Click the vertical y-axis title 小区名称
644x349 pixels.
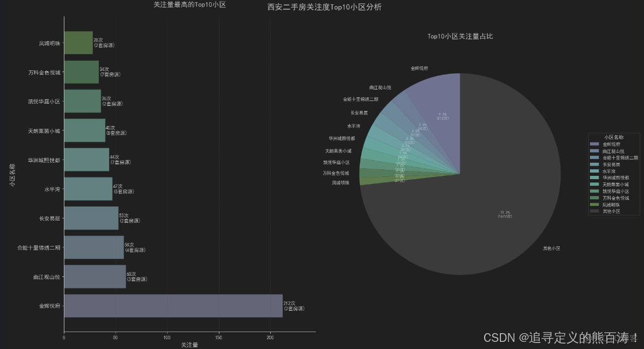12,175
